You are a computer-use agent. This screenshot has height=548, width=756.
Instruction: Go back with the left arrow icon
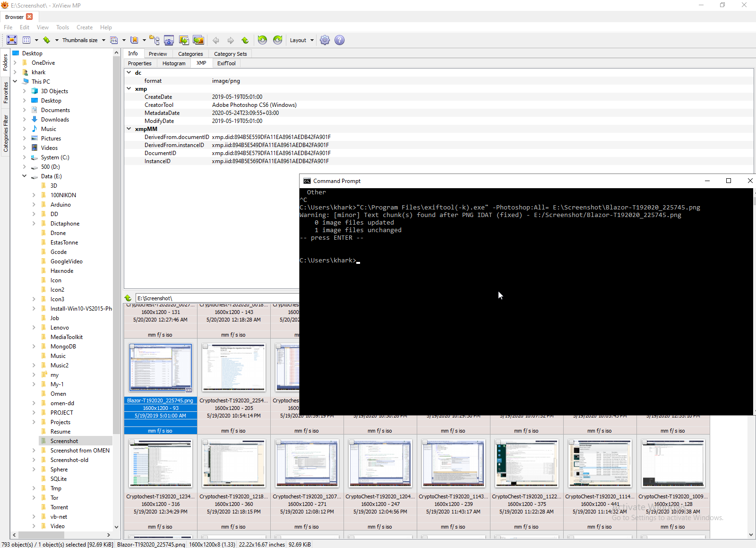pos(216,40)
